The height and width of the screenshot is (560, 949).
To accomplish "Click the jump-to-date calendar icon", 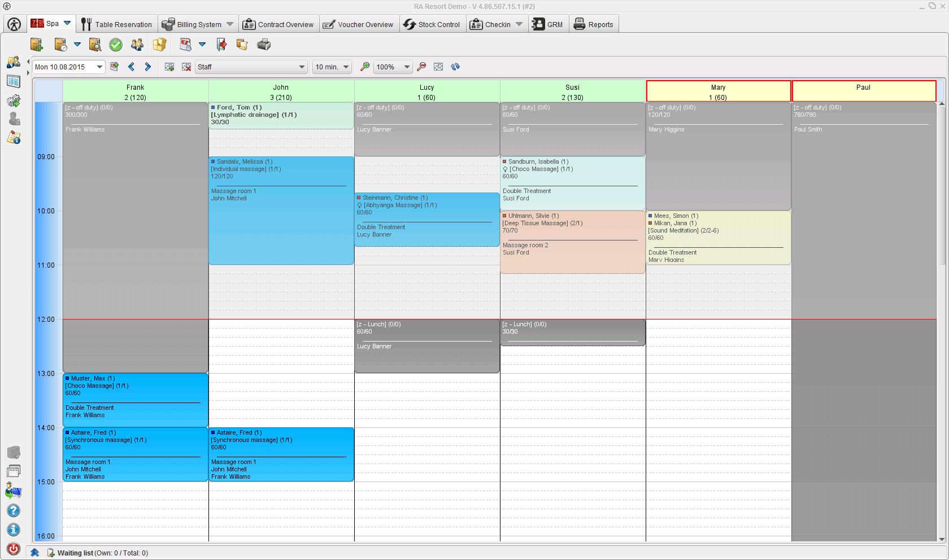I will click(114, 67).
